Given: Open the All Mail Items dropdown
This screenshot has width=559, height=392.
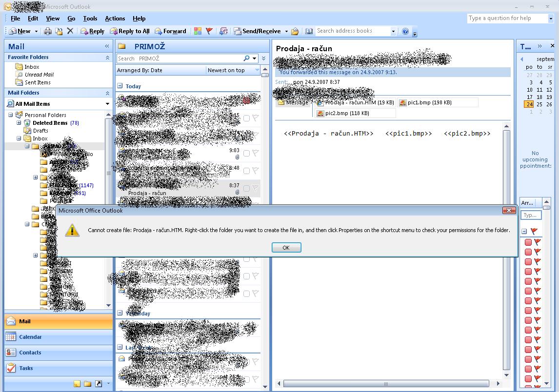Looking at the screenshot, I should tap(107, 104).
